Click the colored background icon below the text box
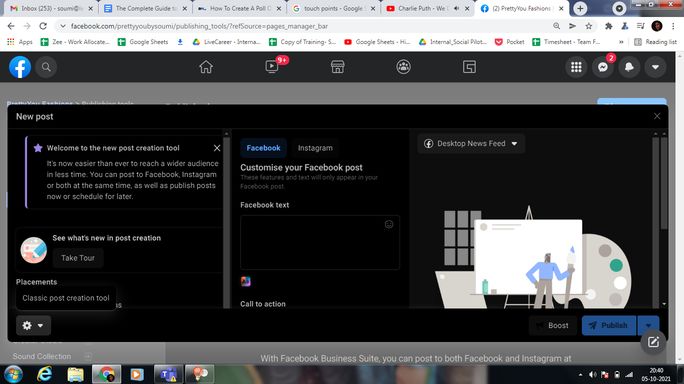 (246, 281)
